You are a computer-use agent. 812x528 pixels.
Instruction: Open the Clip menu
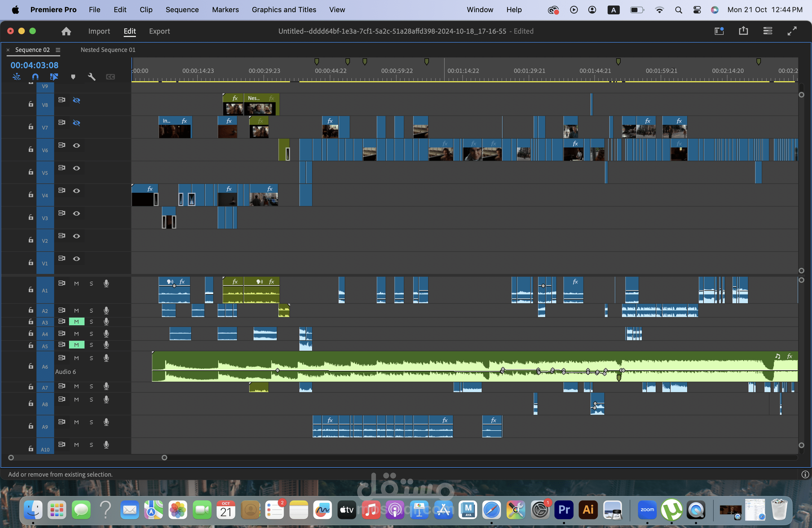[x=146, y=10]
